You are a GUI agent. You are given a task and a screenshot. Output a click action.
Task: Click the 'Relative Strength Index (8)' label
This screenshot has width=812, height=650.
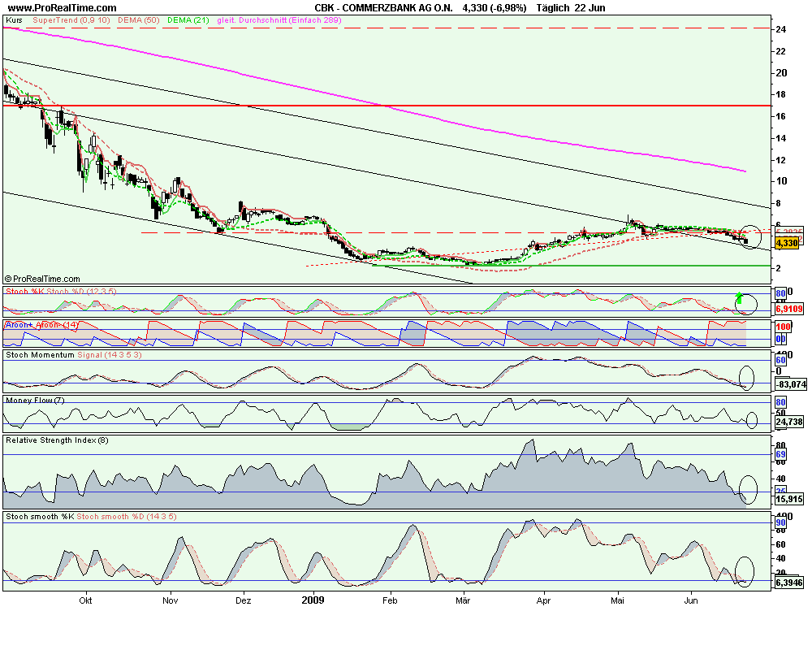[x=57, y=440]
